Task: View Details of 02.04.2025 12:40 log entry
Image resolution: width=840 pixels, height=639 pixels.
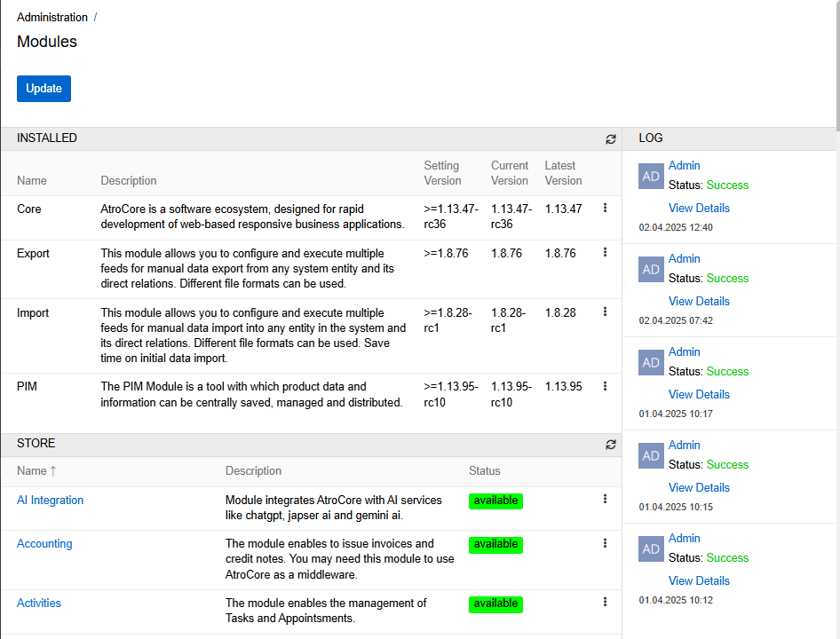Action: tap(699, 209)
